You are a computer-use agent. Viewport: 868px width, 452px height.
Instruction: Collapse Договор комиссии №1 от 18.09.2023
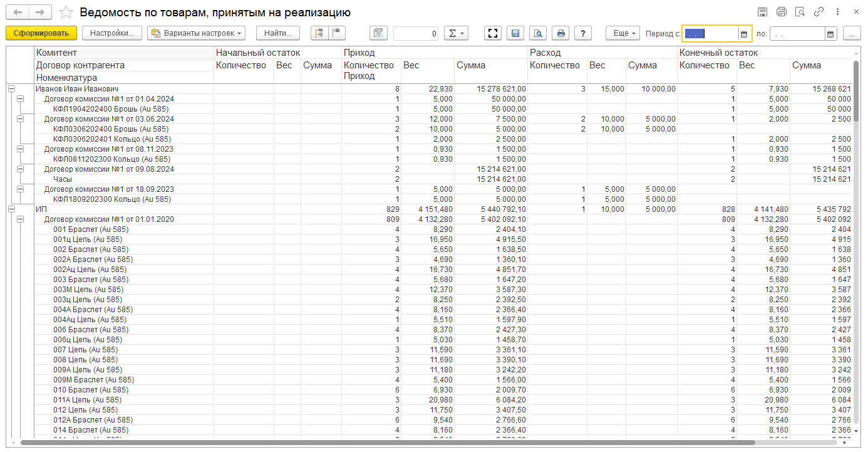pyautogui.click(x=20, y=189)
